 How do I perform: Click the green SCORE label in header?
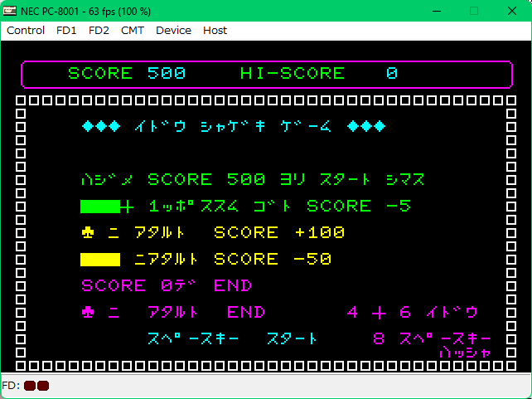tap(100, 73)
